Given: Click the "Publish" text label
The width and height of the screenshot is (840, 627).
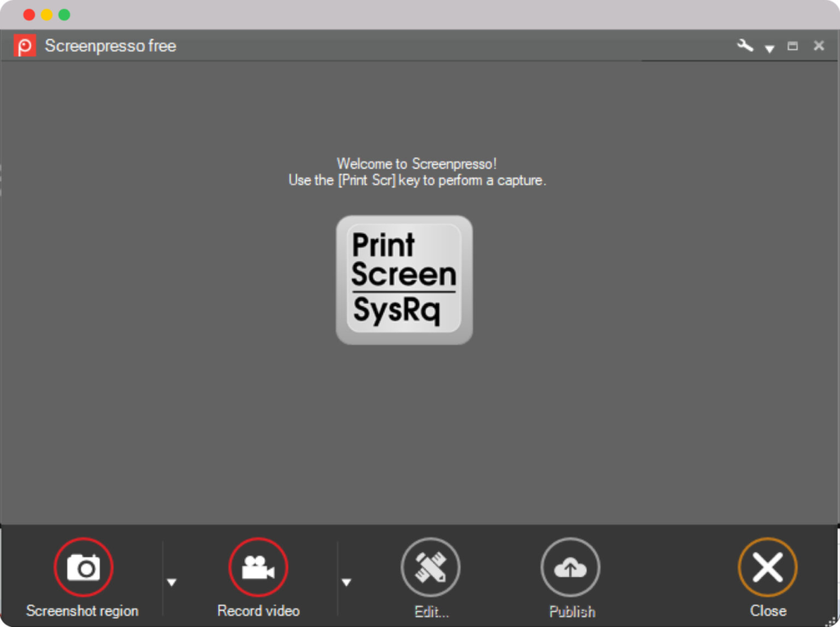Looking at the screenshot, I should point(572,611).
